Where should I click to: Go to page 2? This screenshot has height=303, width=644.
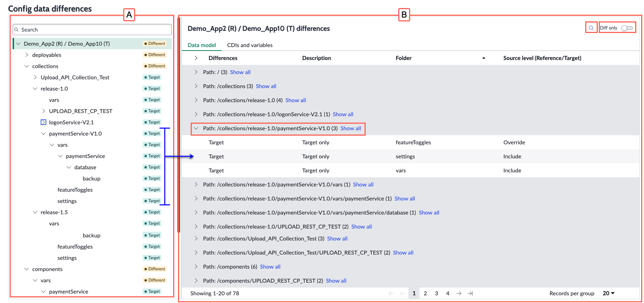click(x=425, y=294)
